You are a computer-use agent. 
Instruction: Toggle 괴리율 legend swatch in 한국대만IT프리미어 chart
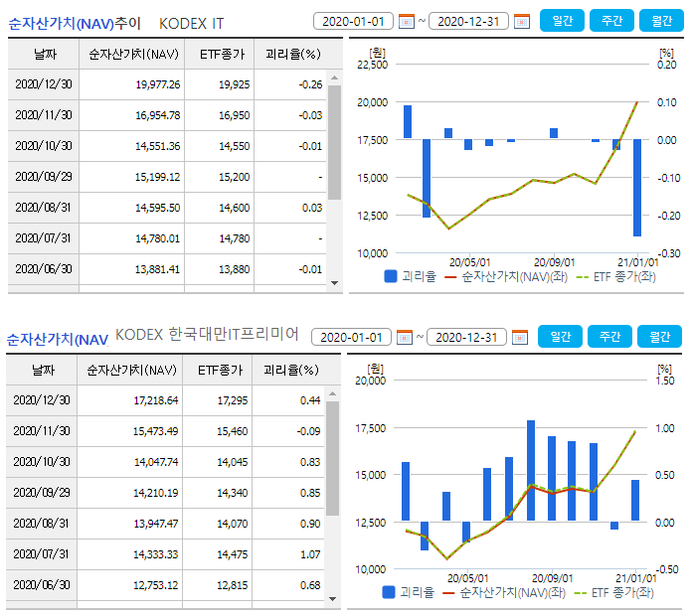tap(389, 592)
